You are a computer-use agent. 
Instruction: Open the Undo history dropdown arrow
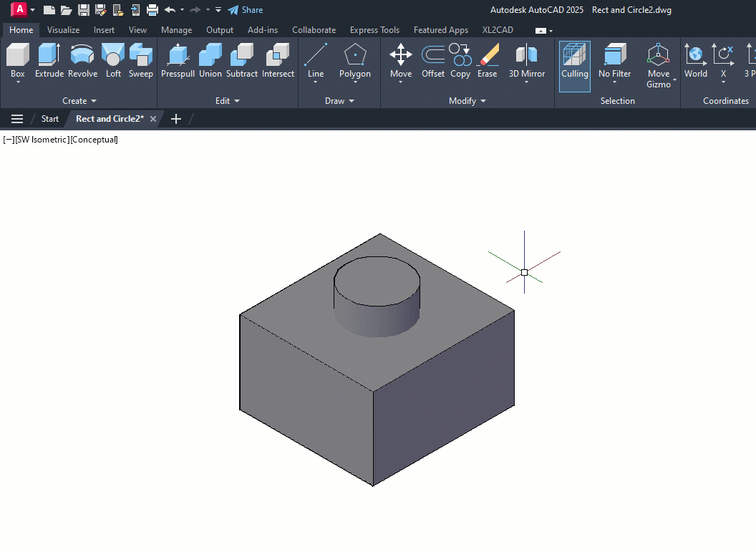click(x=183, y=9)
